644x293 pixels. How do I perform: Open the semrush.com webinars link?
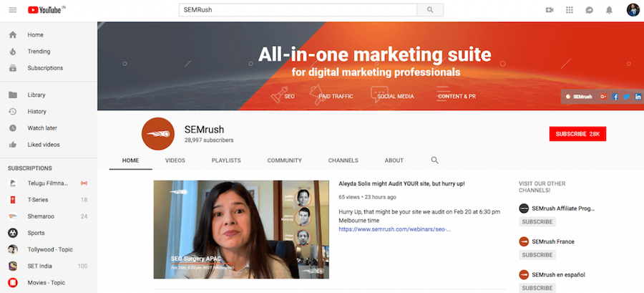[395, 229]
